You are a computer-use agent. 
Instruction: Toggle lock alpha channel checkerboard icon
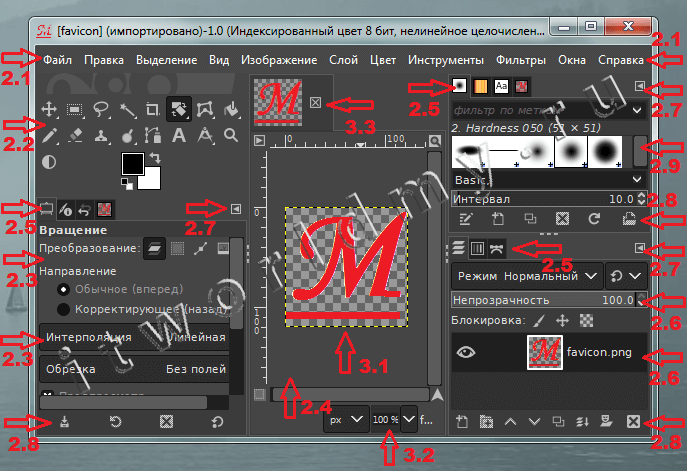click(586, 321)
